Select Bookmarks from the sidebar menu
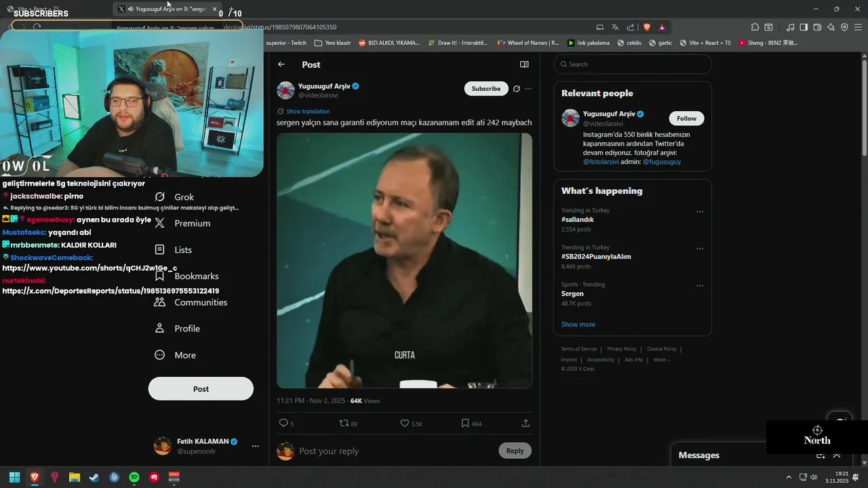This screenshot has height=488, width=868. 196,276
